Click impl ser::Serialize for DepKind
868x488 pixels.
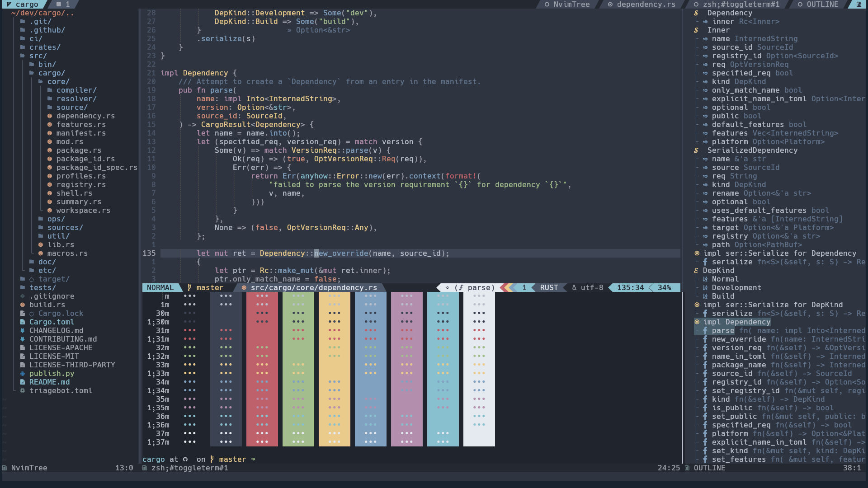click(x=769, y=305)
